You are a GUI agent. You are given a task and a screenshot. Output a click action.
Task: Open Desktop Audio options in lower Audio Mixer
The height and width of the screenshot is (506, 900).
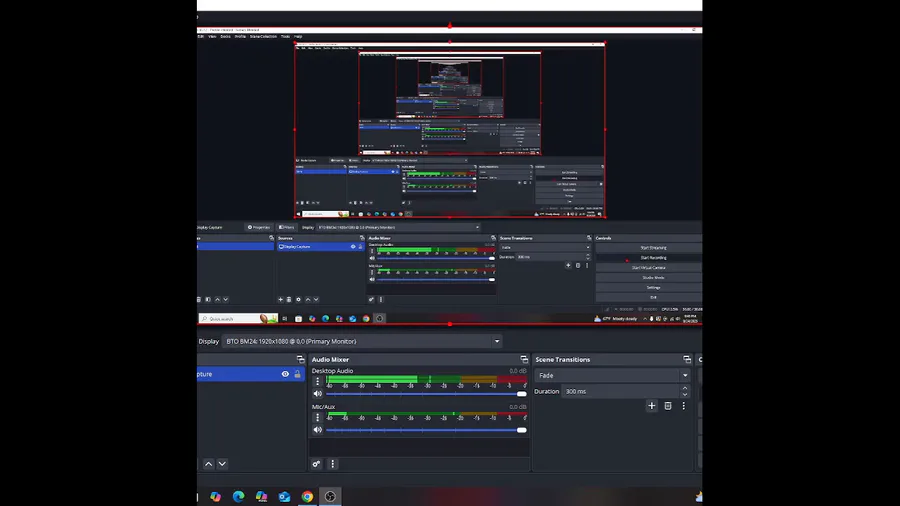coord(317,382)
